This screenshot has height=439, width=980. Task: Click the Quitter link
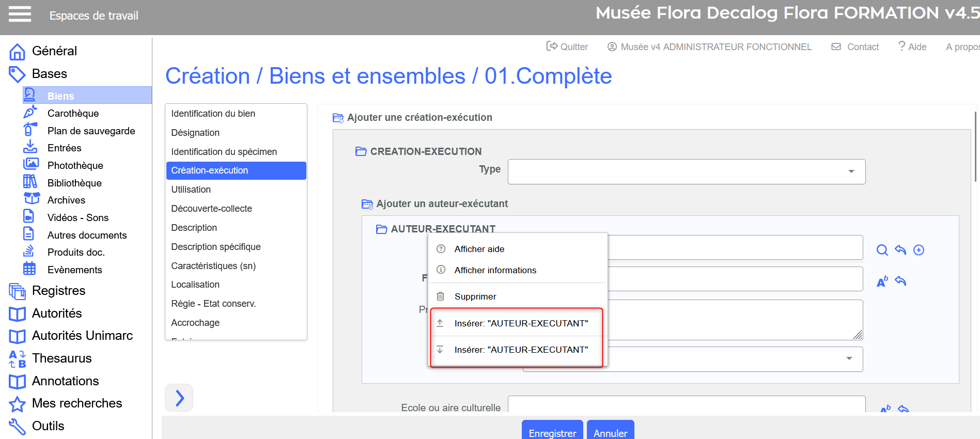click(567, 47)
